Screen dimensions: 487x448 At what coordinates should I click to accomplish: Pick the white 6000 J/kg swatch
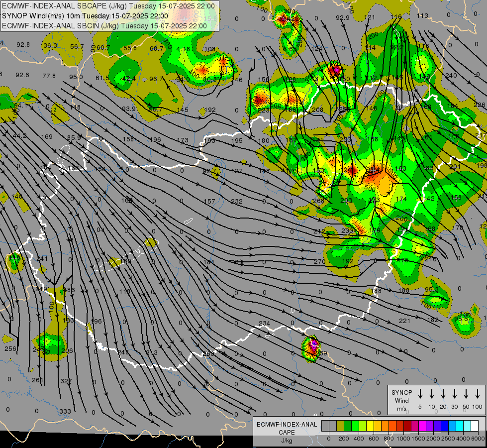click(x=475, y=426)
